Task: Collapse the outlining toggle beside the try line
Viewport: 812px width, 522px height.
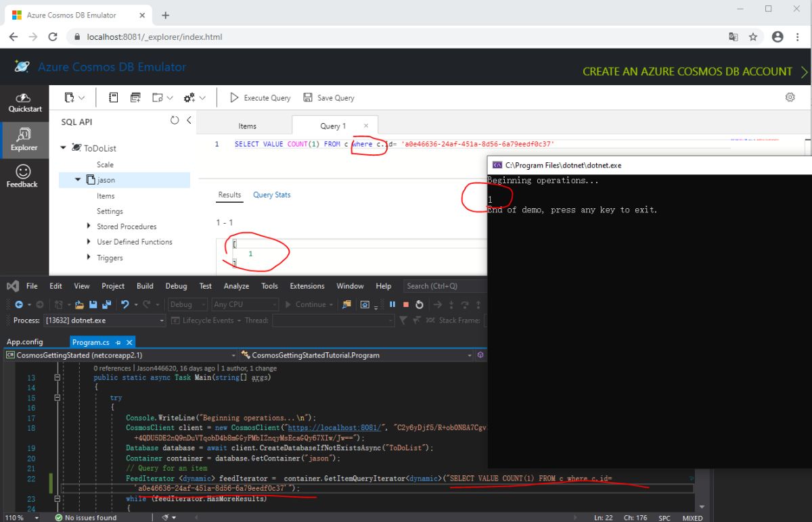Action: click(x=58, y=398)
